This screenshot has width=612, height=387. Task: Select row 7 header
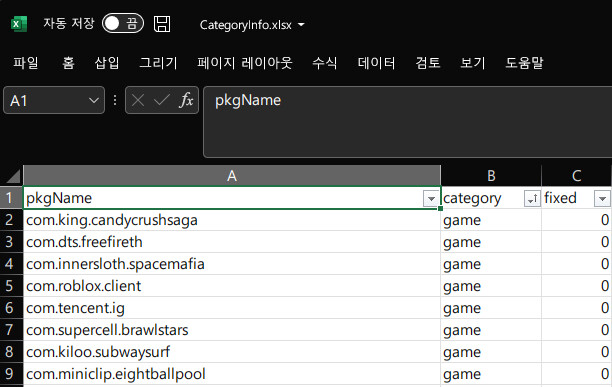pyautogui.click(x=11, y=330)
